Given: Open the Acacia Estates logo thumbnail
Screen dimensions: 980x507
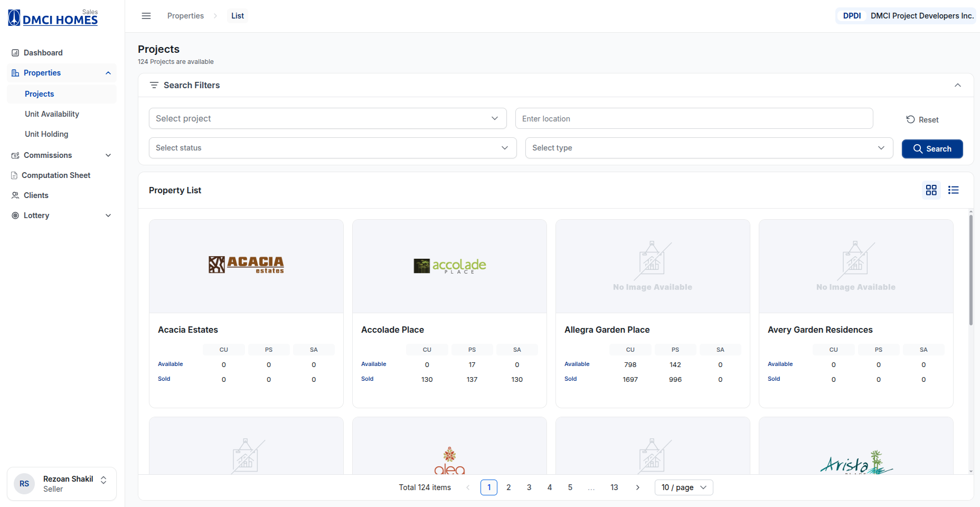Looking at the screenshot, I should (x=246, y=265).
